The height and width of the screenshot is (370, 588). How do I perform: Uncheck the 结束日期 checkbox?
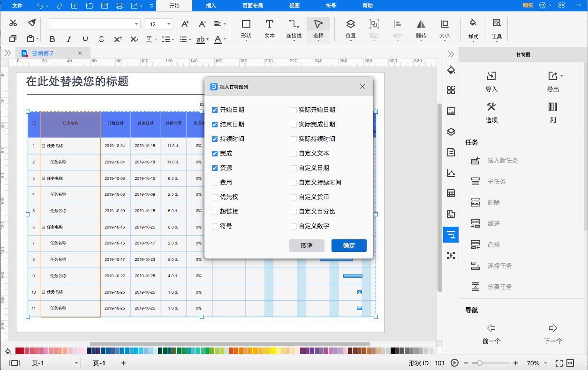point(215,125)
